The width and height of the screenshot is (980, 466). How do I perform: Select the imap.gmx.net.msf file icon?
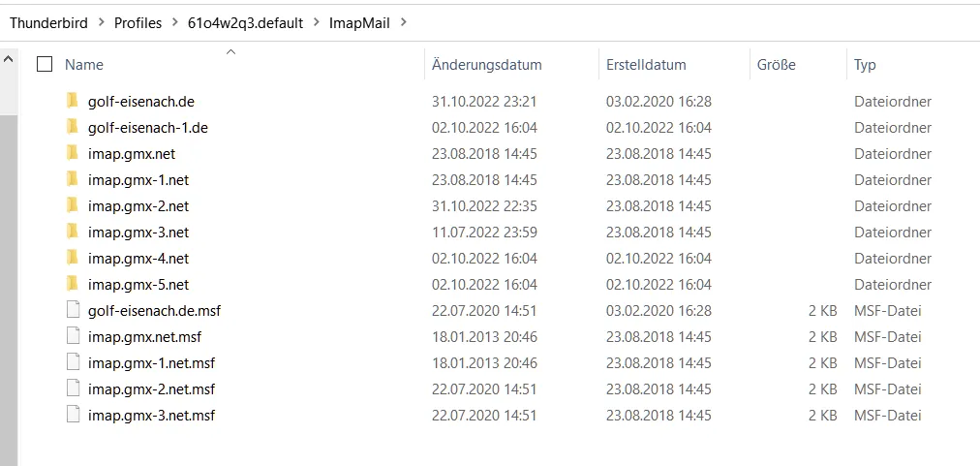[74, 336]
